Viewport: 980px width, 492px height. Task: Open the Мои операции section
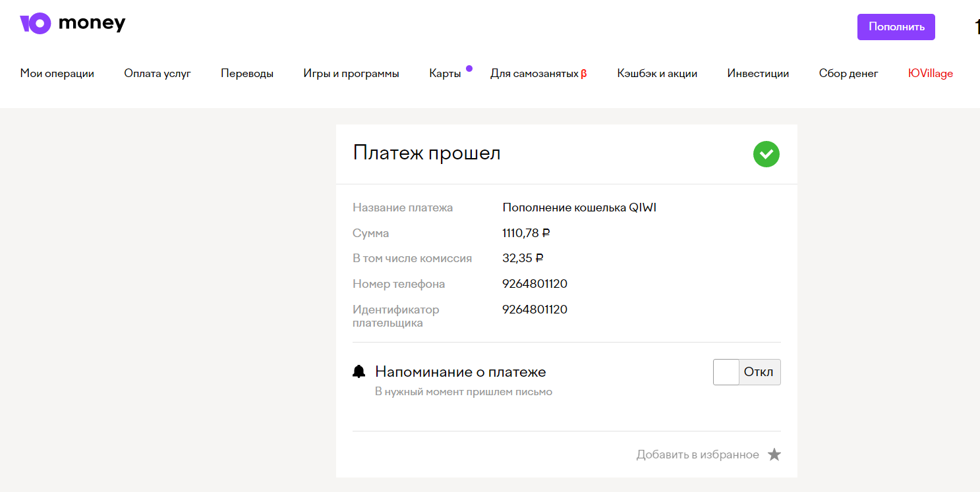pos(57,74)
